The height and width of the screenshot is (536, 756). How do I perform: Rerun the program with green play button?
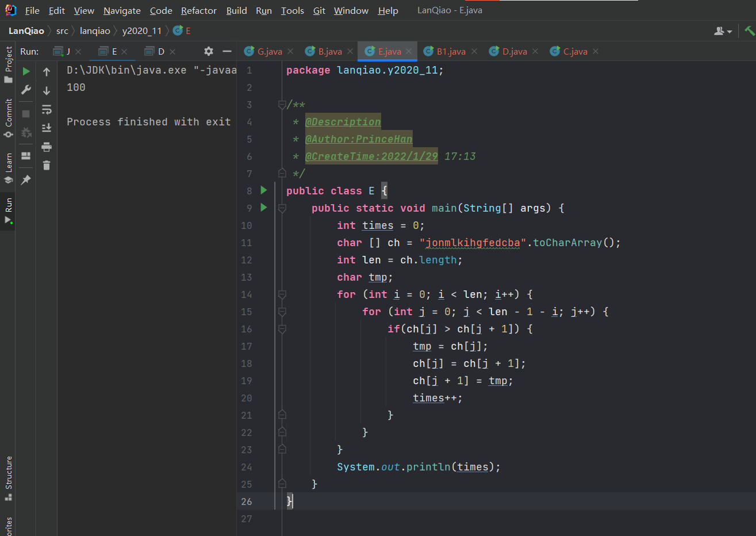(26, 71)
